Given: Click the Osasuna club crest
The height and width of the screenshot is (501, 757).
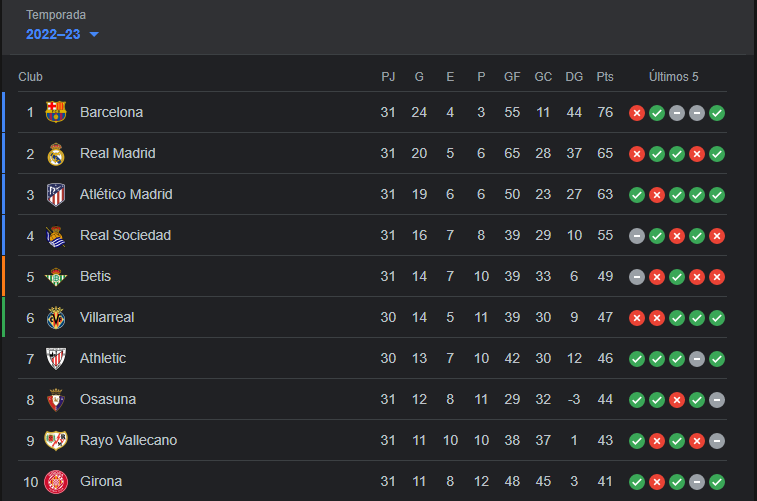Looking at the screenshot, I should tap(56, 400).
